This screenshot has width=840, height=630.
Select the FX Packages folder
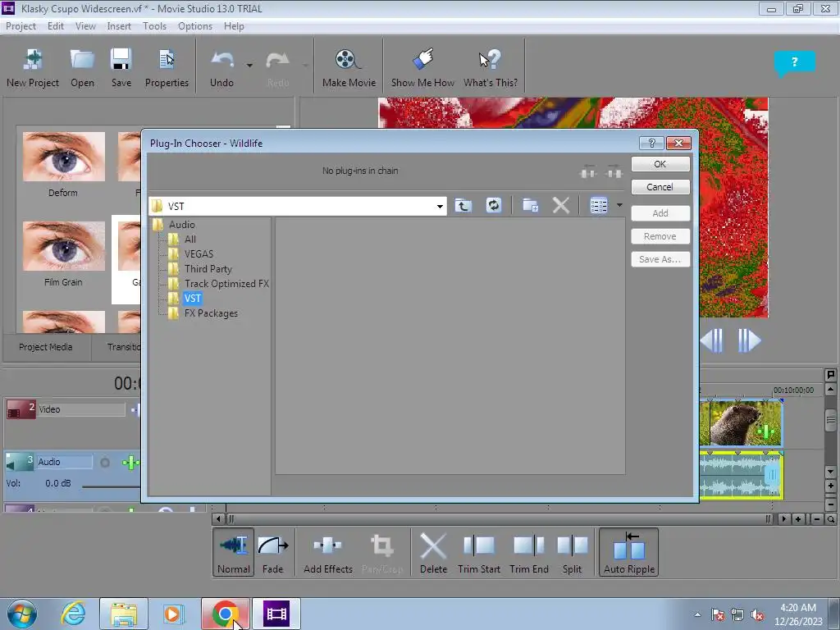[211, 313]
